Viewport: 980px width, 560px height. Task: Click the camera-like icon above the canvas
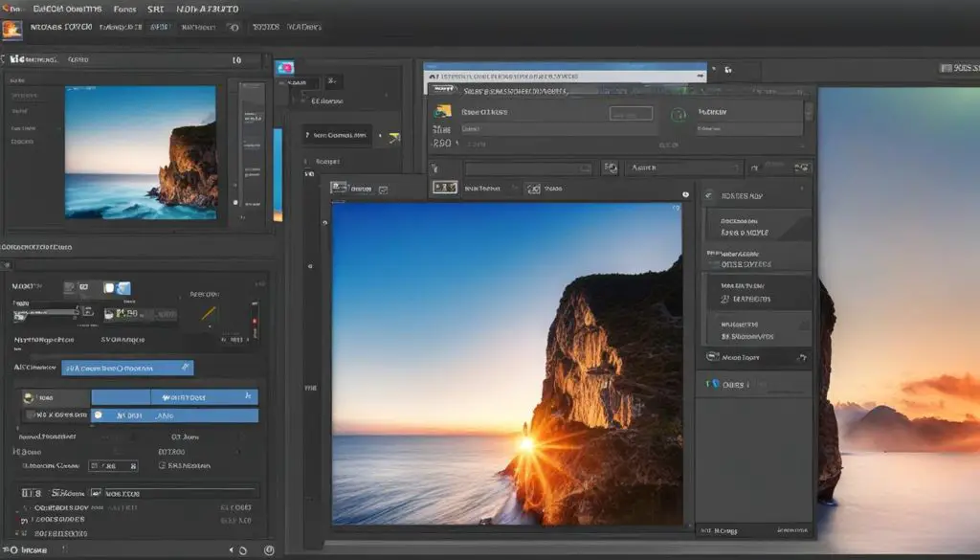533,189
